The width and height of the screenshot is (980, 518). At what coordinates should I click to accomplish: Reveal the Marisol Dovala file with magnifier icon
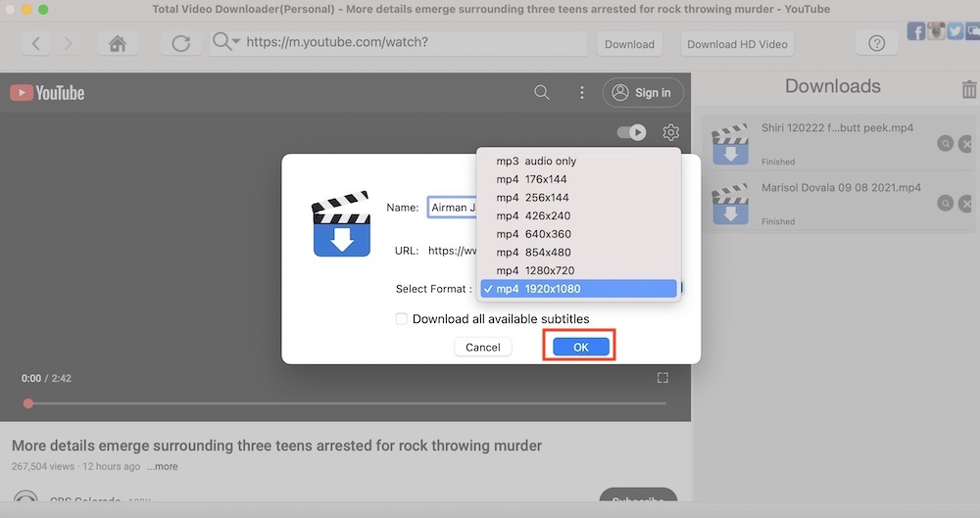pos(945,203)
